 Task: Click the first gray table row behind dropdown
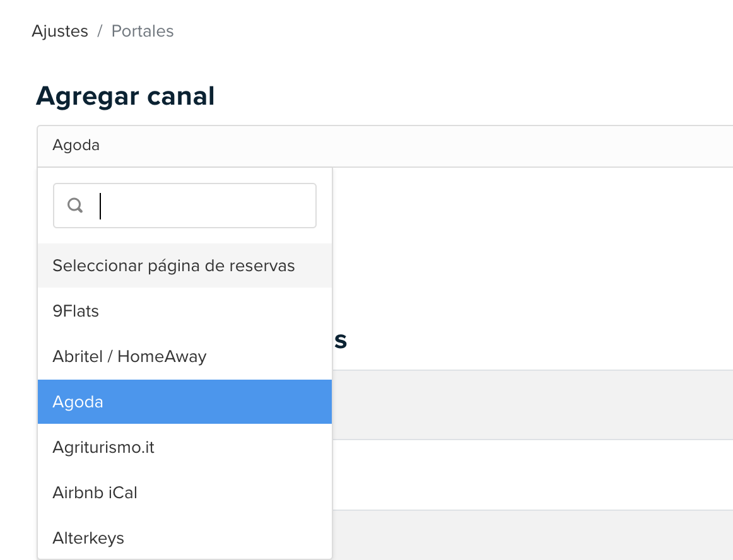532,405
